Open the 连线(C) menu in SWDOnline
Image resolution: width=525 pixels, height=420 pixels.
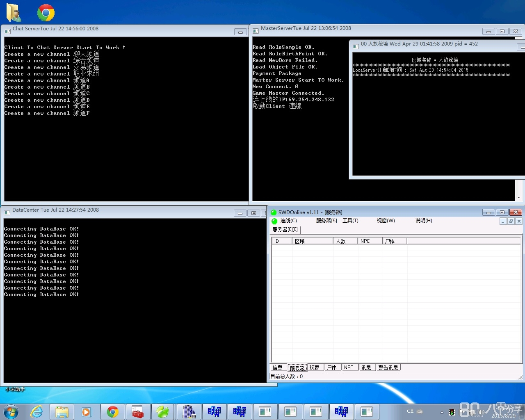coord(288,221)
